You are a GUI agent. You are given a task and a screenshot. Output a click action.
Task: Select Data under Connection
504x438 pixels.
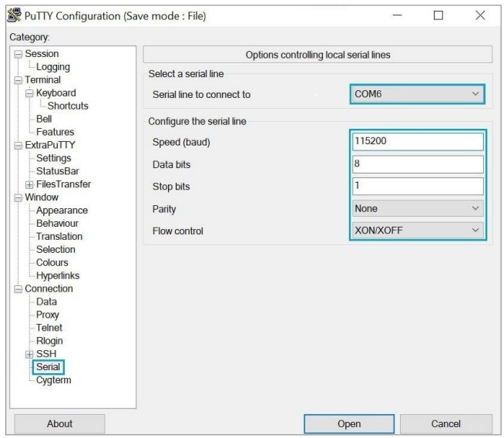click(x=46, y=302)
